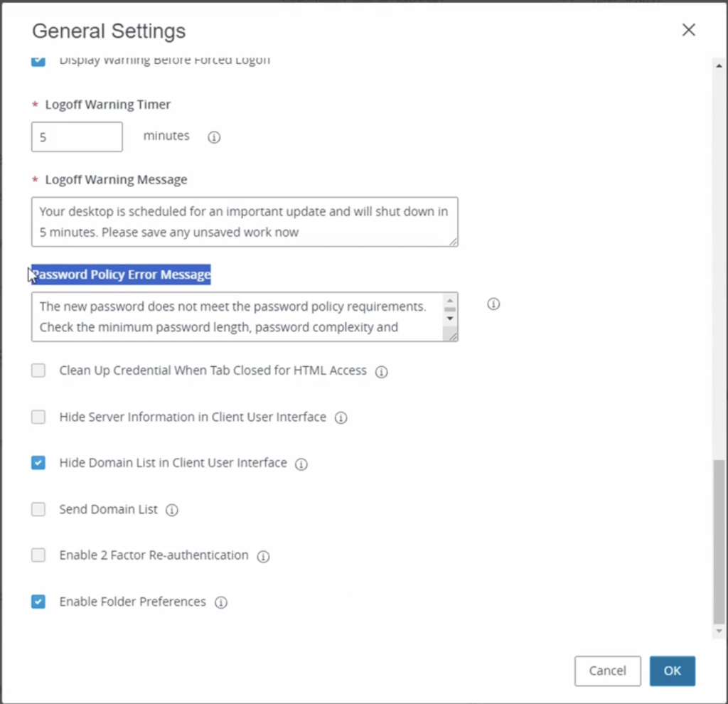Click info icon next to Logoff Warning Timer minutes
728x704 pixels.
pos(214,137)
